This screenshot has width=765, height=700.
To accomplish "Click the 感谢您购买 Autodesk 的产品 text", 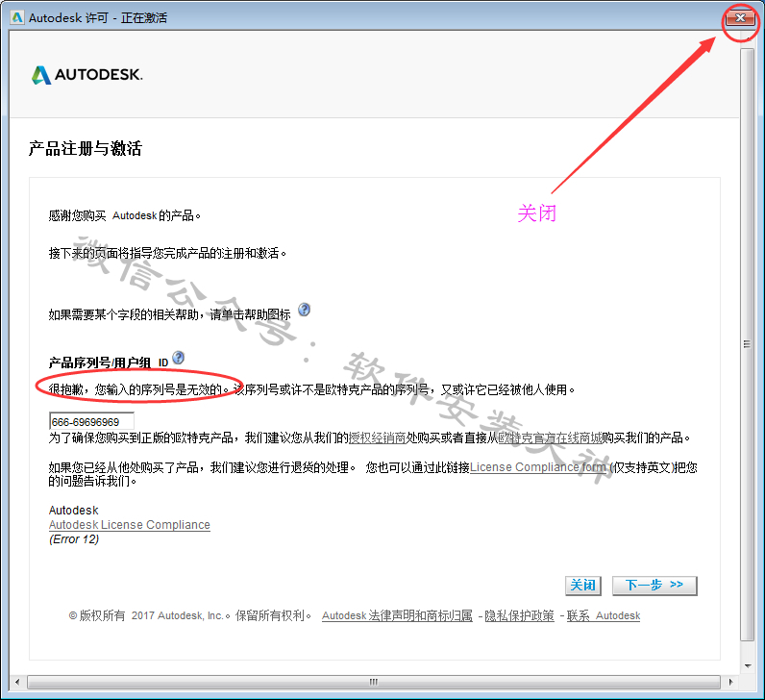I will click(x=124, y=215).
